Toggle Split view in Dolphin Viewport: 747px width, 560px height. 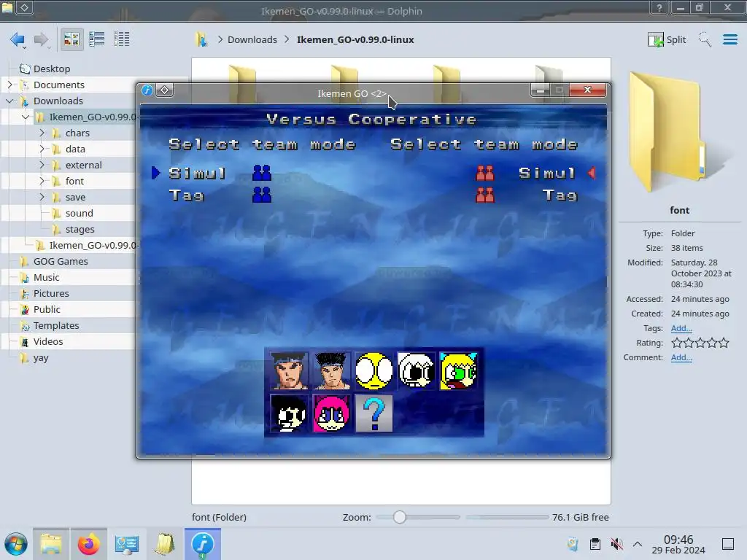coord(667,39)
